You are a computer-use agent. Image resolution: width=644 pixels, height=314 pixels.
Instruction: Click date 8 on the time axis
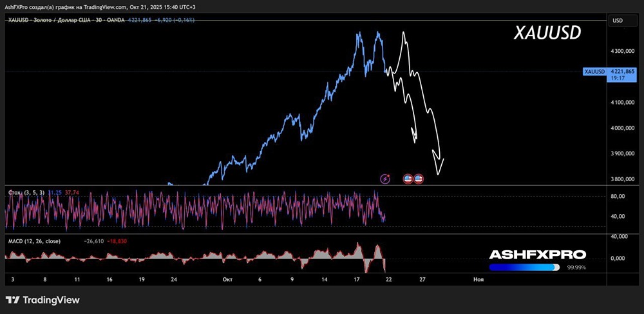tap(45, 279)
